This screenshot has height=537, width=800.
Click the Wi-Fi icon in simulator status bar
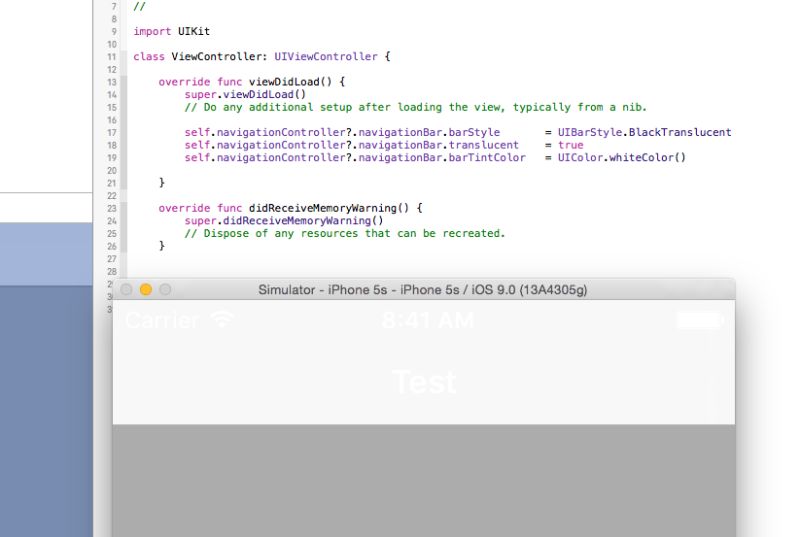point(222,319)
